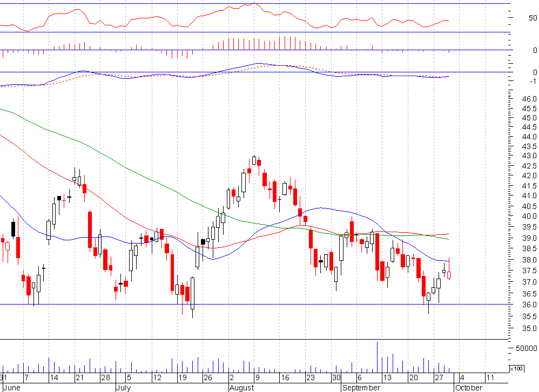Select the 39.5 price axis label
The height and width of the screenshot is (392, 539).
[529, 227]
